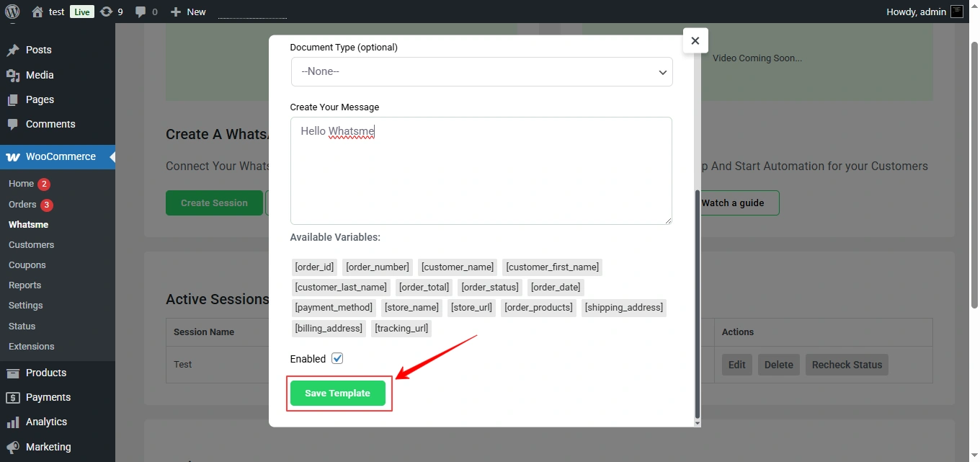
Task: Select Whatsme in the WooCommerce menu
Action: [x=28, y=224]
